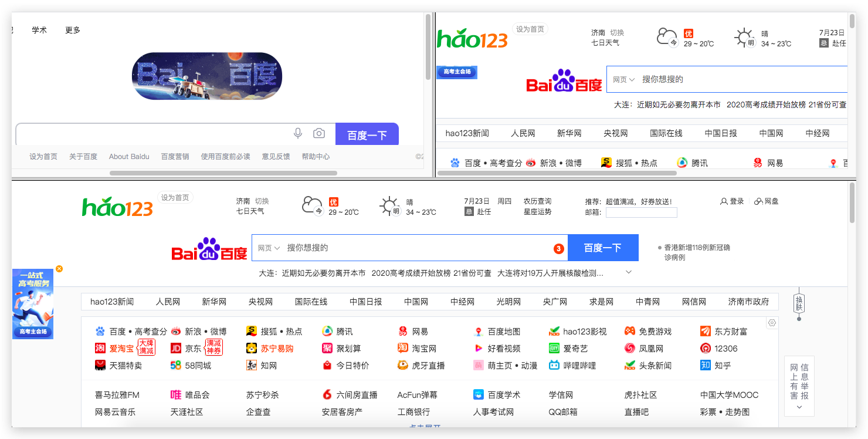Click the 天猫特卖 icon link
Viewport: 868px width, 439px height.
click(100, 366)
